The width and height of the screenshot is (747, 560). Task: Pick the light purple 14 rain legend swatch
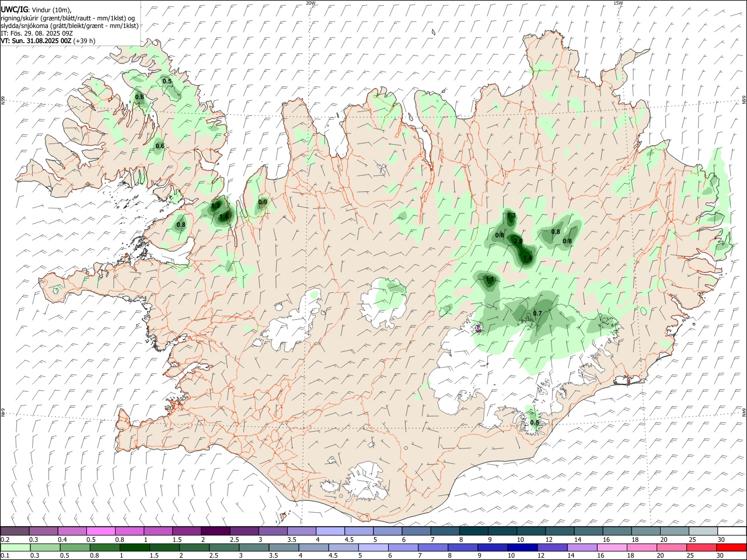click(582, 547)
